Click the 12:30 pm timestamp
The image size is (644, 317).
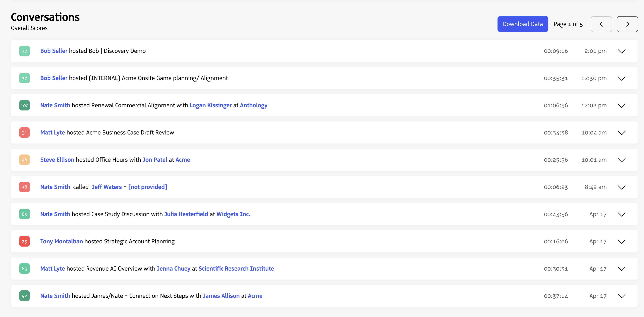tap(594, 78)
